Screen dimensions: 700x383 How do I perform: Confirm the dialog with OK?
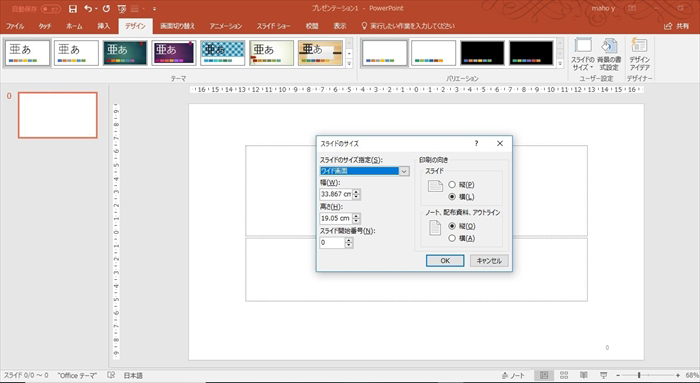445,261
